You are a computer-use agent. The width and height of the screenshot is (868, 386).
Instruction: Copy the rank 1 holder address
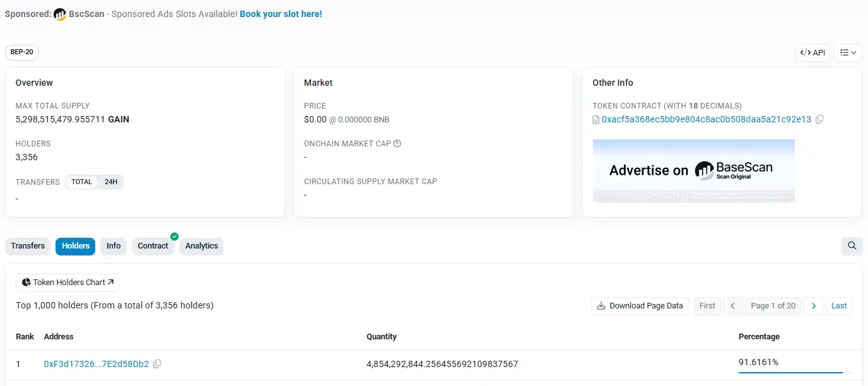[x=157, y=364]
